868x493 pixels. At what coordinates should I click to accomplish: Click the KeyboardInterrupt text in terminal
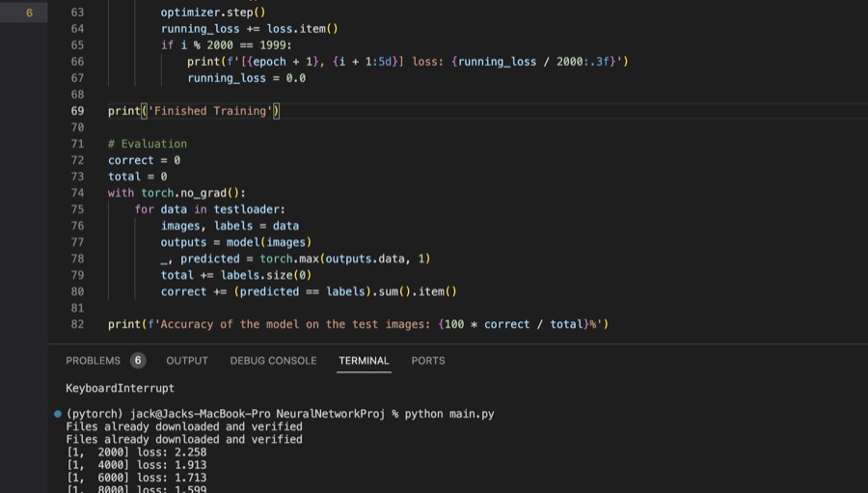point(121,388)
